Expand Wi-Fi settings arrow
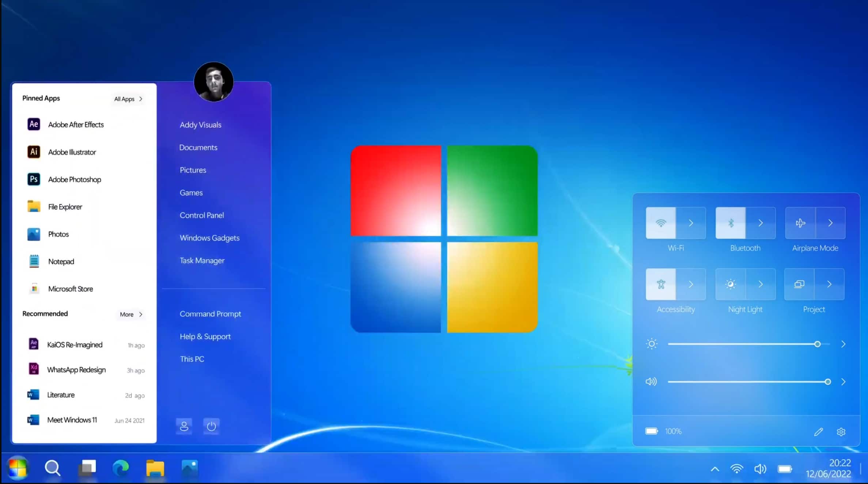 point(690,222)
